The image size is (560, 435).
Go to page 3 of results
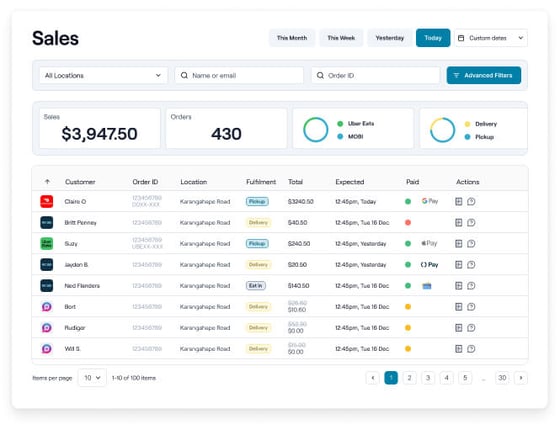(x=428, y=378)
